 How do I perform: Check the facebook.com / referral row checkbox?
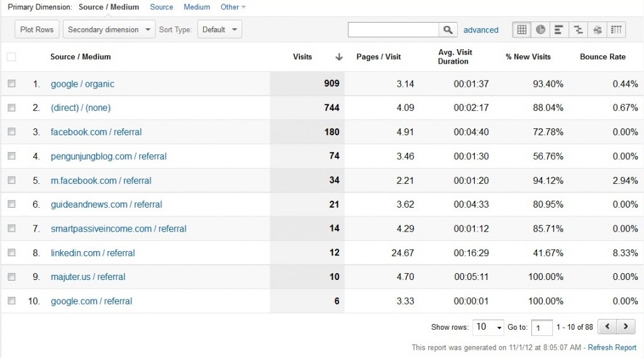tap(11, 131)
